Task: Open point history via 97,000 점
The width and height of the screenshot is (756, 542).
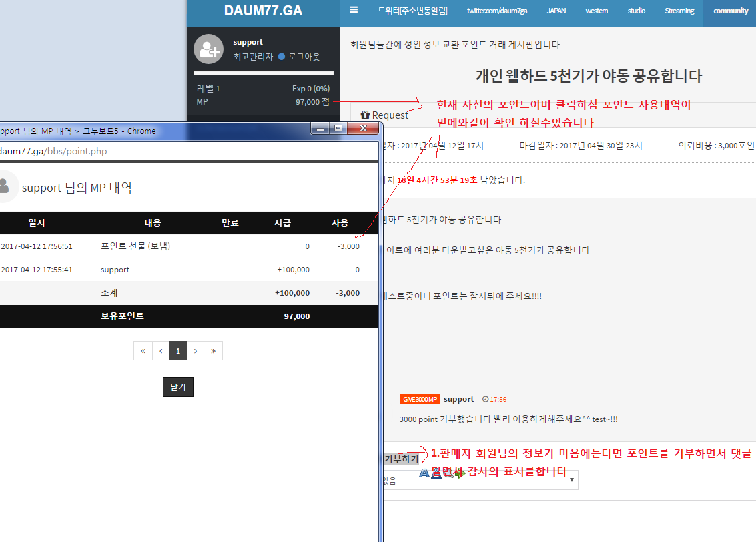Action: pyautogui.click(x=312, y=101)
